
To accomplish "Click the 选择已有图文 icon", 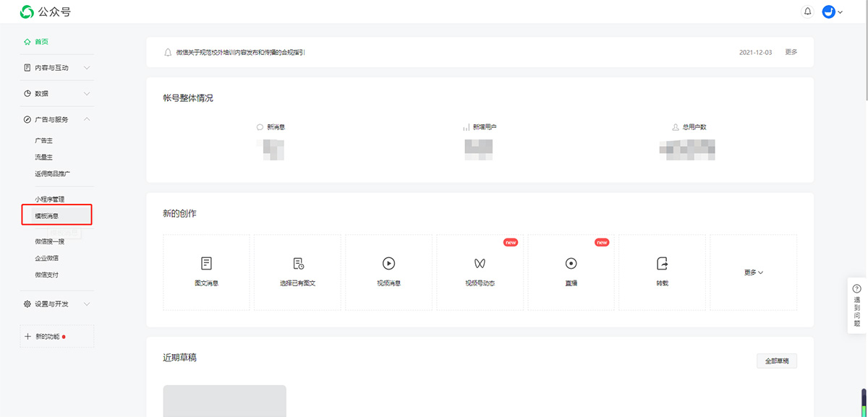I will click(x=298, y=264).
